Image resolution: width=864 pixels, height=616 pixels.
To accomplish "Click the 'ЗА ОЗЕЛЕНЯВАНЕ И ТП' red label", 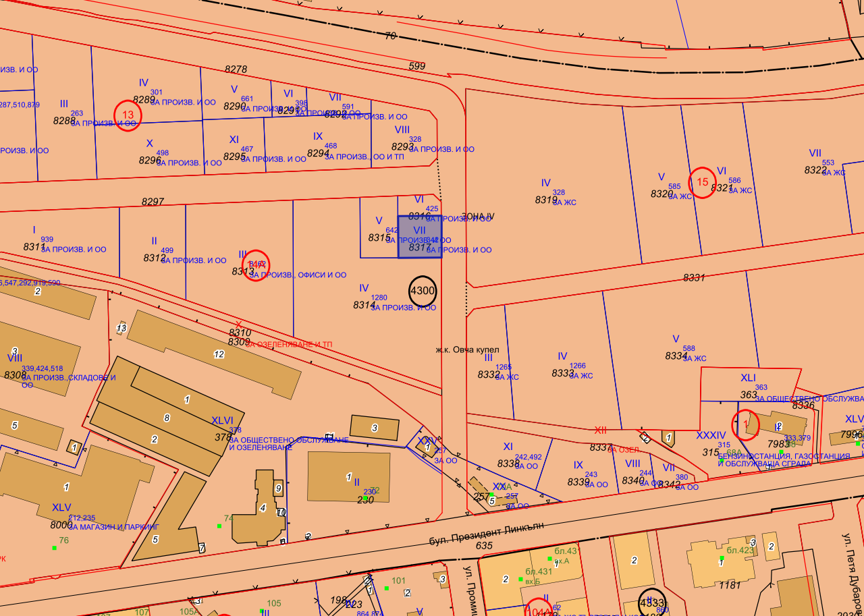I will (289, 344).
